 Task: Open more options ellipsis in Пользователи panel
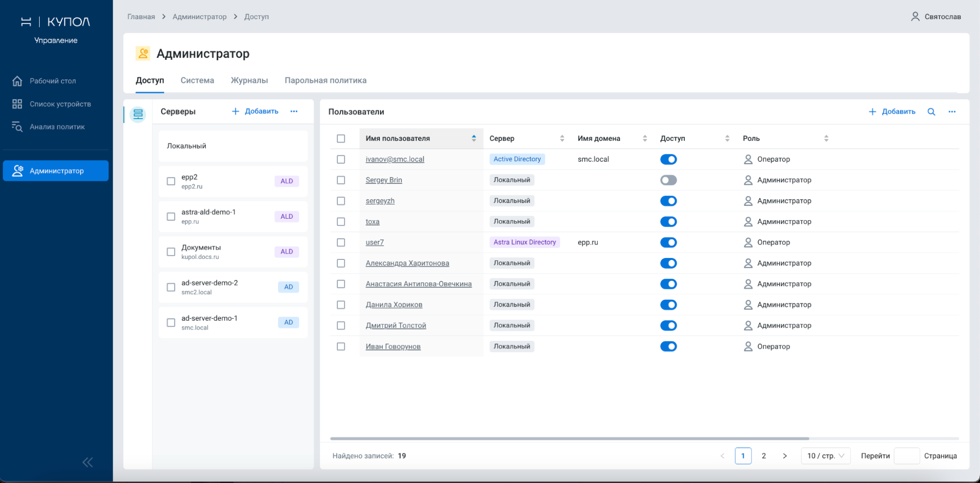[952, 112]
